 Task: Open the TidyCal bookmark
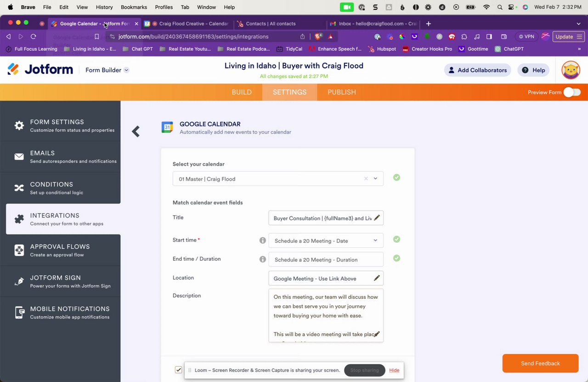coord(288,49)
